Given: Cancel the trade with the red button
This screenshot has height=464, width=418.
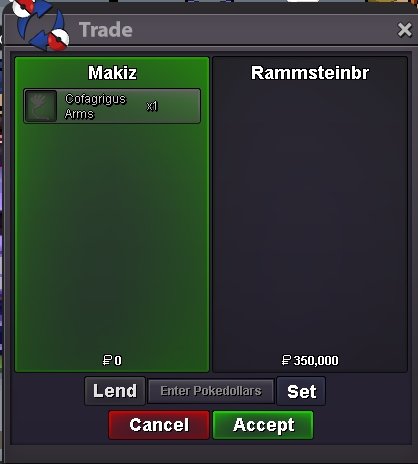Looking at the screenshot, I should coord(159,425).
